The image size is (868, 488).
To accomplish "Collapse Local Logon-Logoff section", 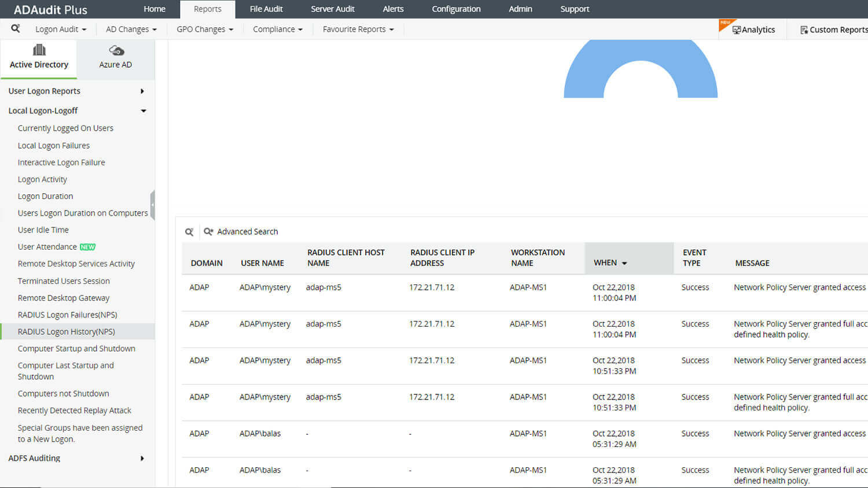I will [x=77, y=110].
